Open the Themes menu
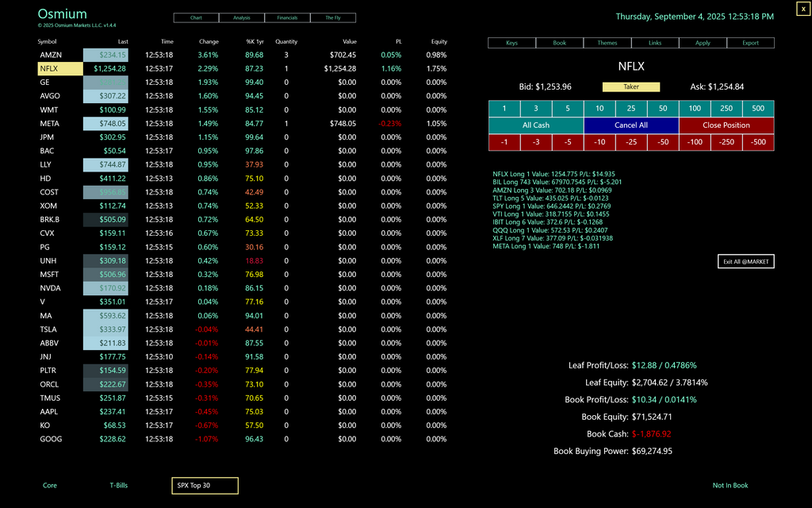Image resolution: width=812 pixels, height=508 pixels. click(607, 43)
